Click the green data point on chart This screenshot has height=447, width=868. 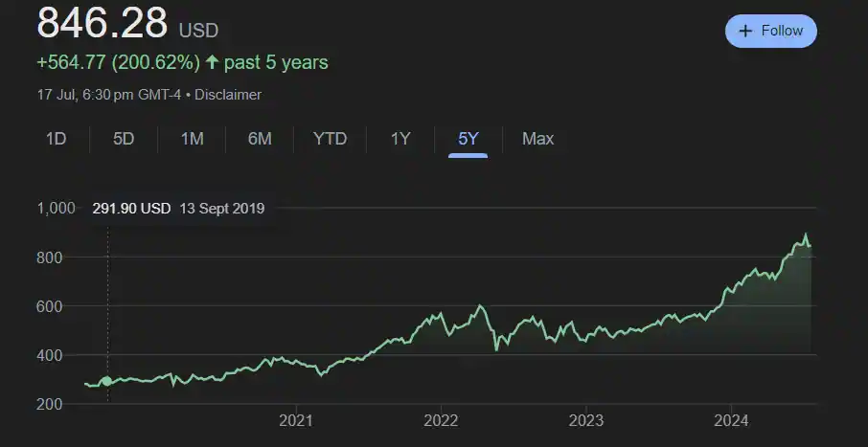tap(107, 381)
